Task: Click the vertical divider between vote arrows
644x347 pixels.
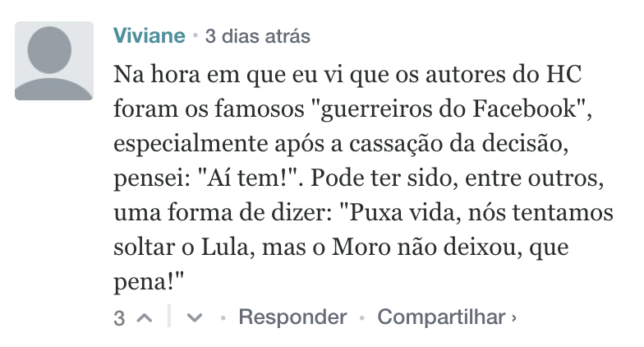Action: coord(169,317)
